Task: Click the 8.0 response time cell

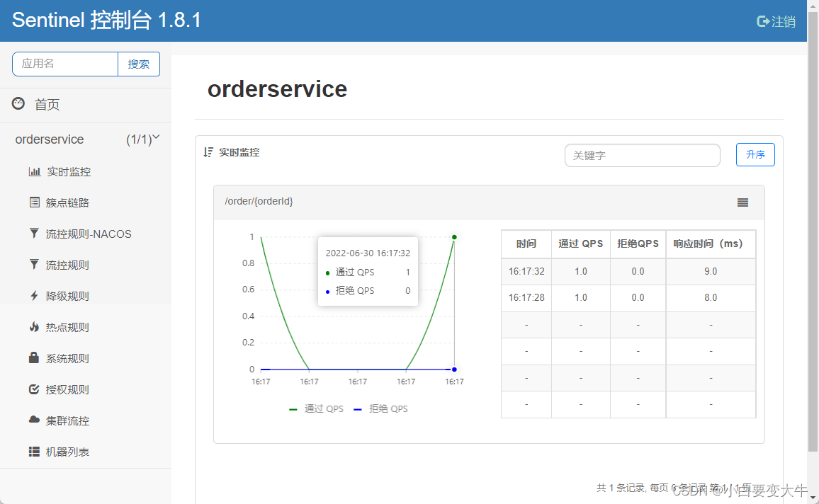Action: 711,297
